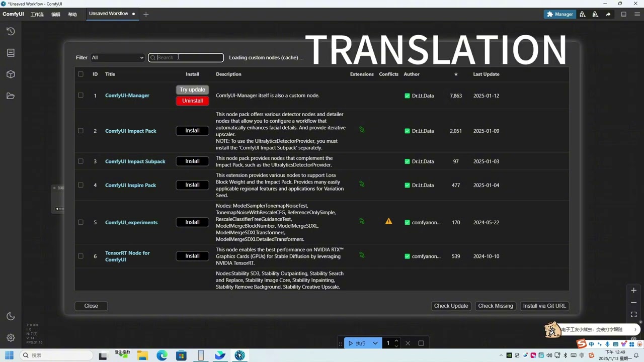Click the extensions icon for TensorRT Node
The width and height of the screenshot is (644, 362).
tap(362, 255)
